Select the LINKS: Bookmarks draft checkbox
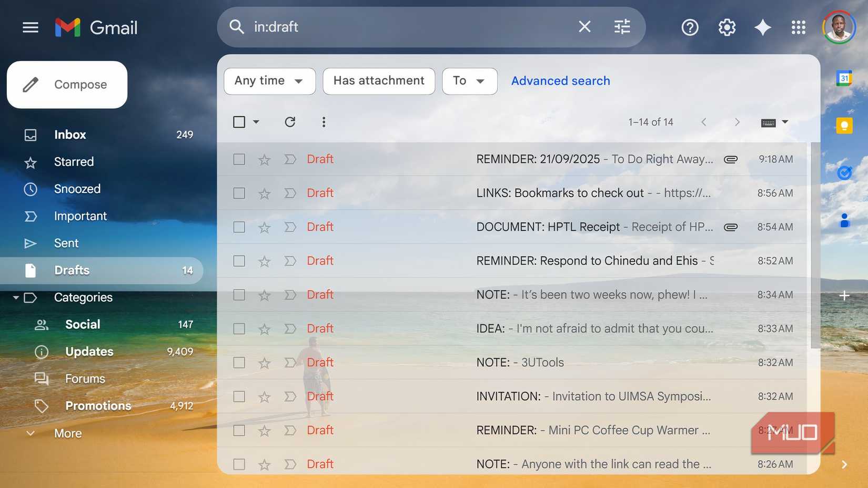 coord(239,193)
